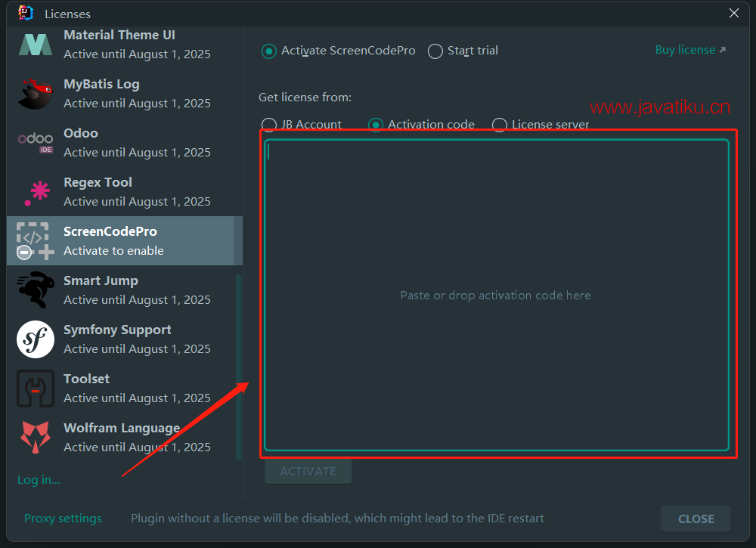The width and height of the screenshot is (756, 548).
Task: Select Odoo in the plugin list
Action: [125, 143]
